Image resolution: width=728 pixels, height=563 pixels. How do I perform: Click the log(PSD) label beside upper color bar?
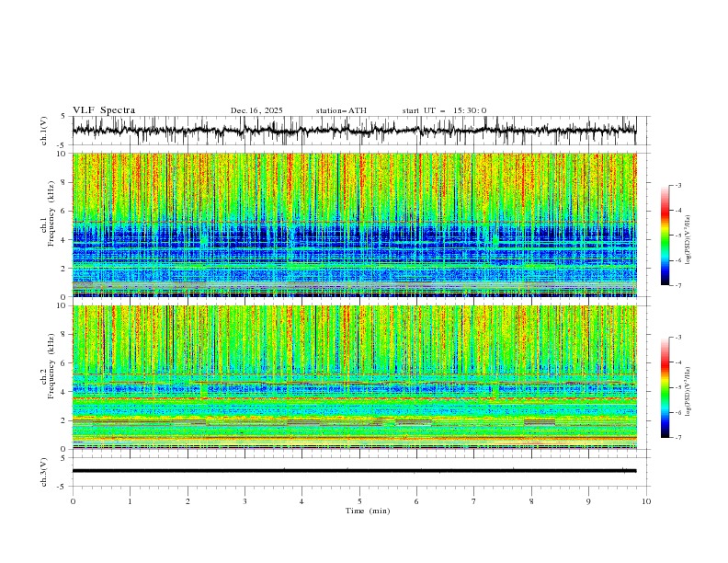tap(688, 240)
